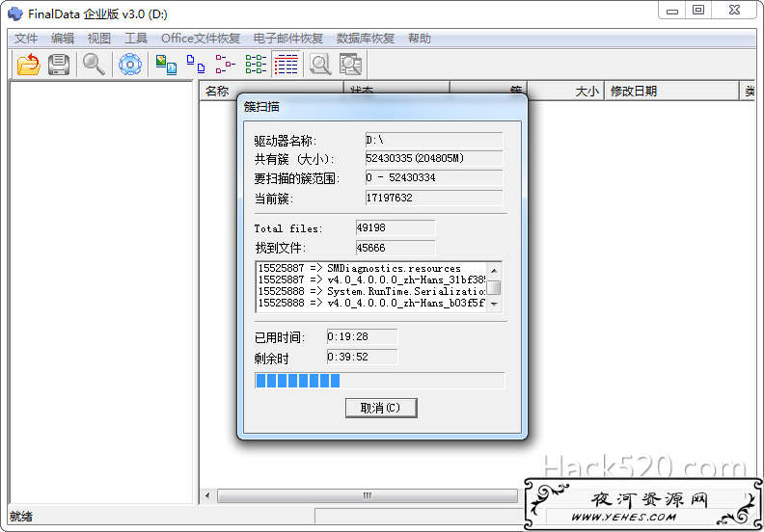Open the 帮助 menu
The width and height of the screenshot is (764, 532).
click(419, 39)
